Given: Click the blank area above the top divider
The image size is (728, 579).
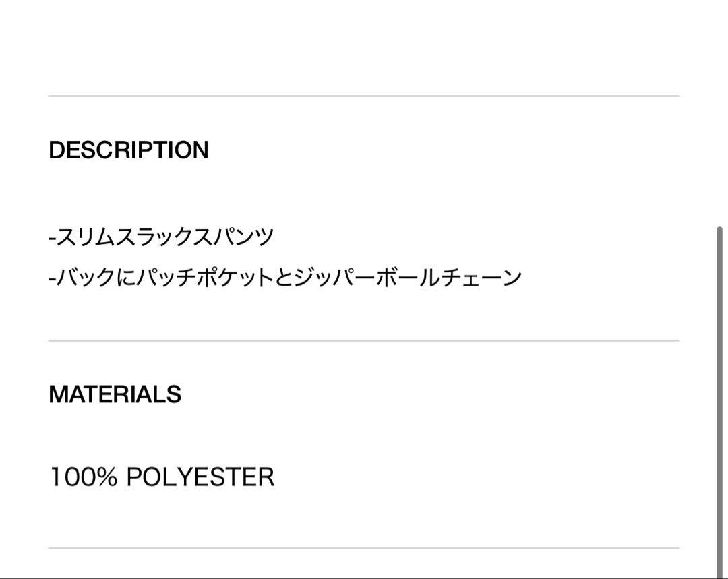Looking at the screenshot, I should (x=364, y=47).
